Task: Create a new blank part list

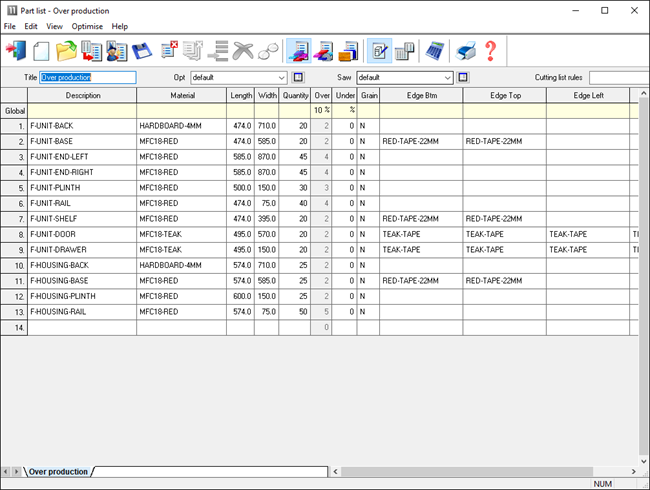Action: (x=42, y=50)
